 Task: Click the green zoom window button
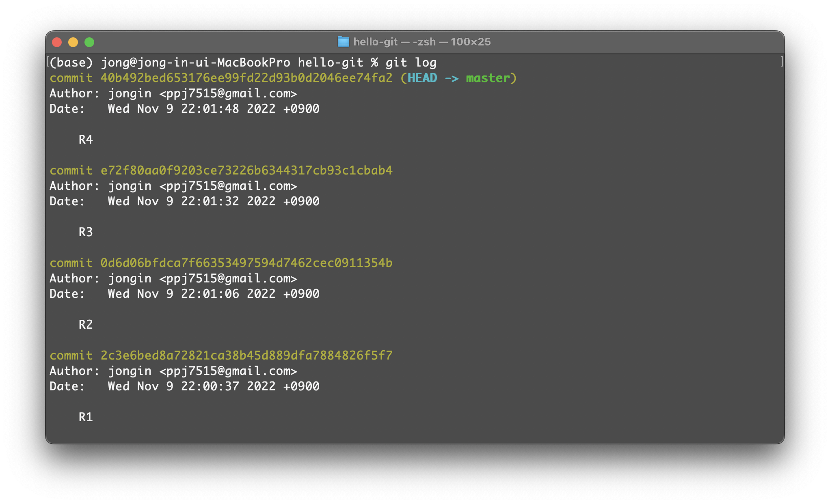(89, 42)
